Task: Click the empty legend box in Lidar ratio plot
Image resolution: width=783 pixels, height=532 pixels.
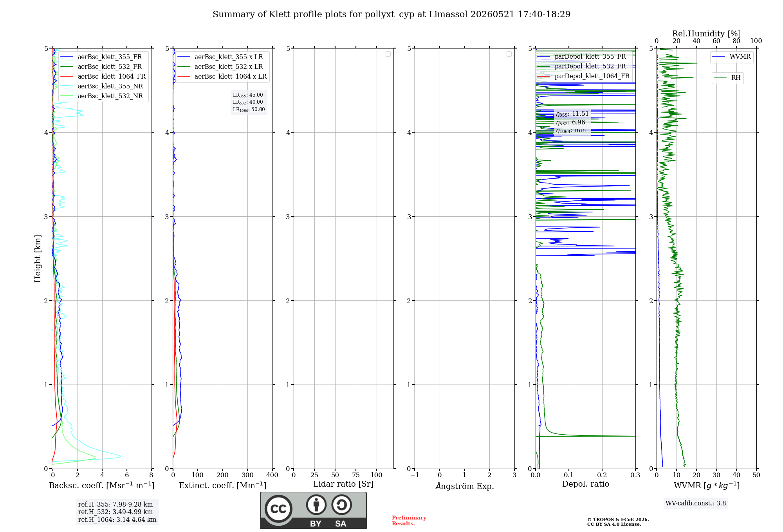Action: (388, 54)
